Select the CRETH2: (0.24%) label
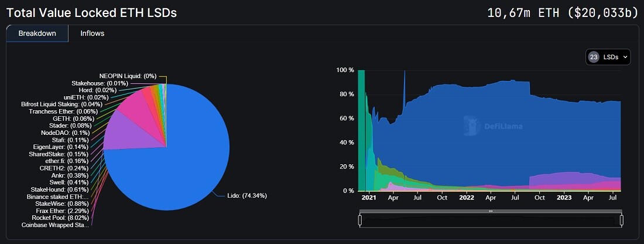Screen dimensions: 644x244 (x=64, y=168)
